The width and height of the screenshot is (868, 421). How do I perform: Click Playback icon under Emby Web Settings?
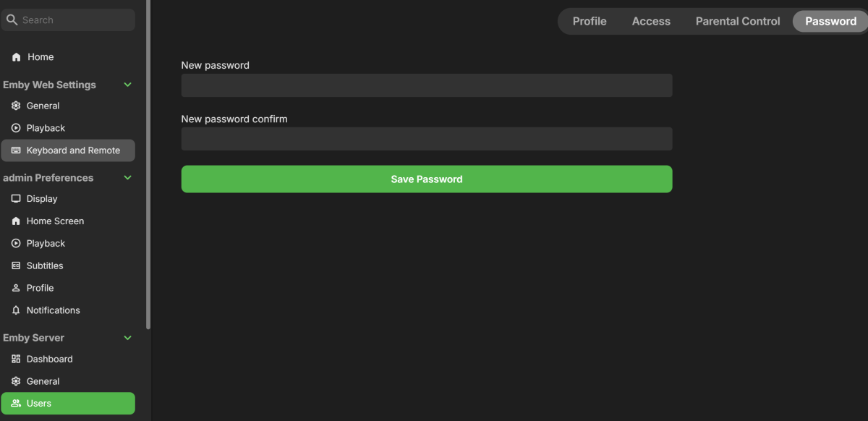point(16,128)
